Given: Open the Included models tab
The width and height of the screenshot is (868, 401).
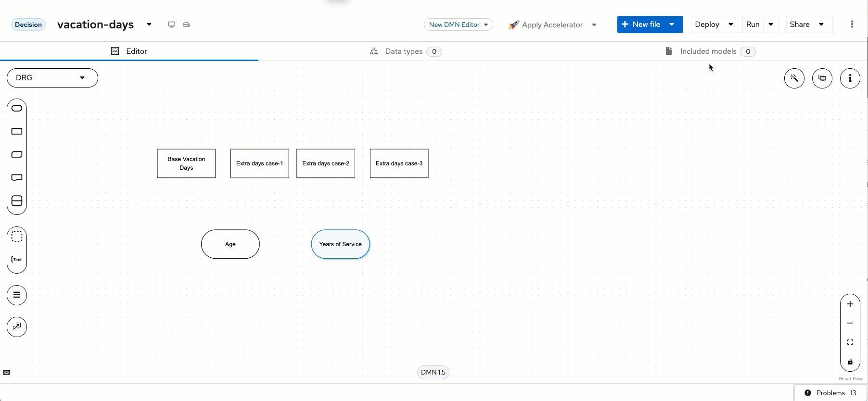Looking at the screenshot, I should (708, 51).
